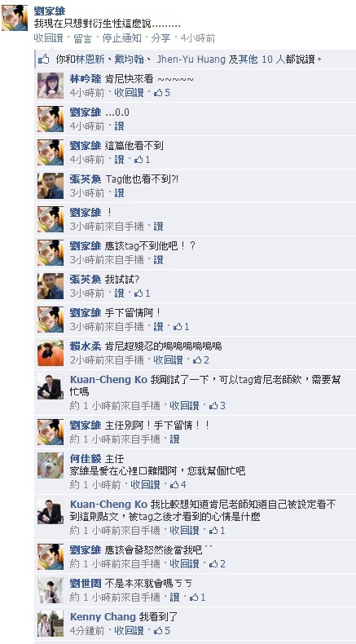Unlike the main post via 收回讚
This screenshot has height=644, width=356.
[x=48, y=38]
